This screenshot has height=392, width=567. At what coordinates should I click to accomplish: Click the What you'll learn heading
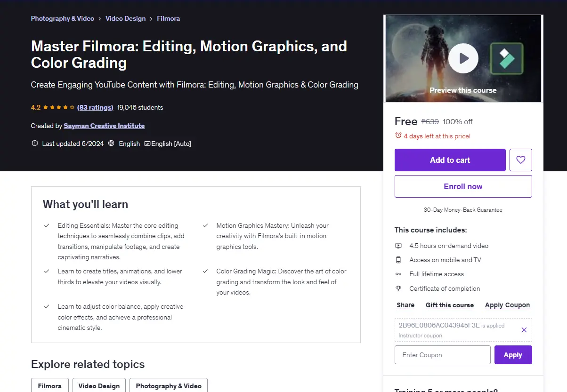[x=86, y=204]
